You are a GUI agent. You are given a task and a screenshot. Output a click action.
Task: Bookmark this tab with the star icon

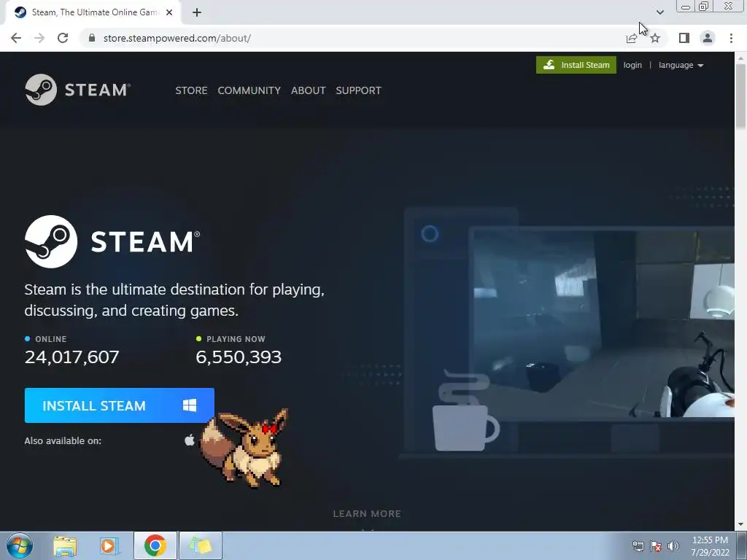tap(655, 38)
